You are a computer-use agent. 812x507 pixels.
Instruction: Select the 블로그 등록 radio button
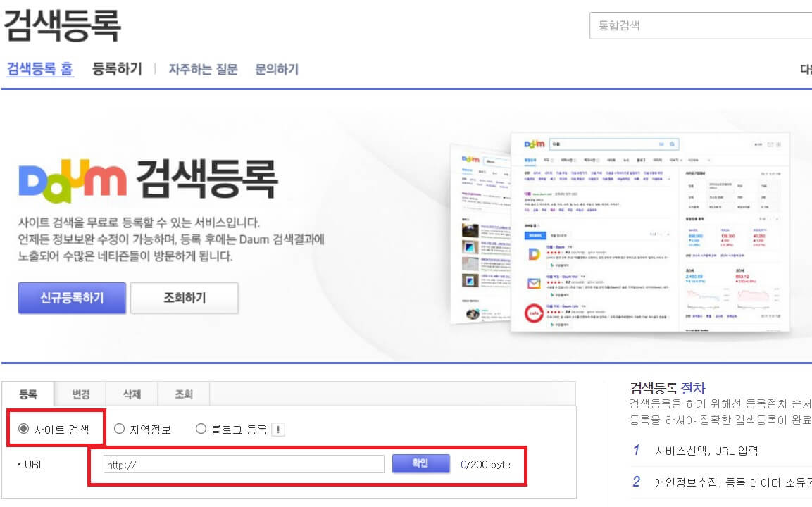pyautogui.click(x=201, y=427)
